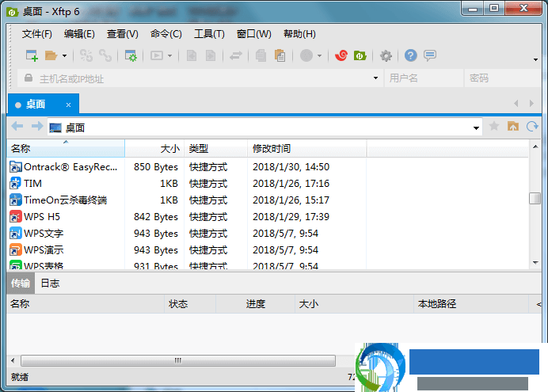Expand the Open folder dropdown arrow
Image resolution: width=548 pixels, height=392 pixels.
64,55
